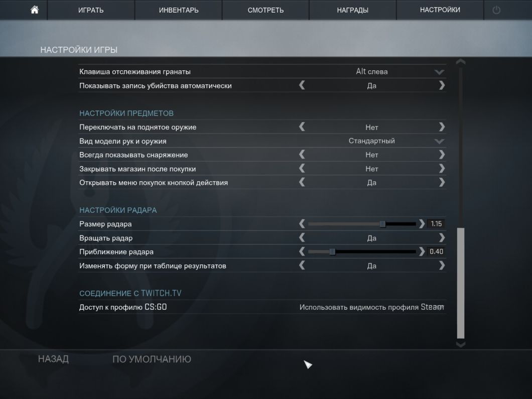Decrease Размер радара with left arrow
Screen dimensions: 532x399
[302, 223]
